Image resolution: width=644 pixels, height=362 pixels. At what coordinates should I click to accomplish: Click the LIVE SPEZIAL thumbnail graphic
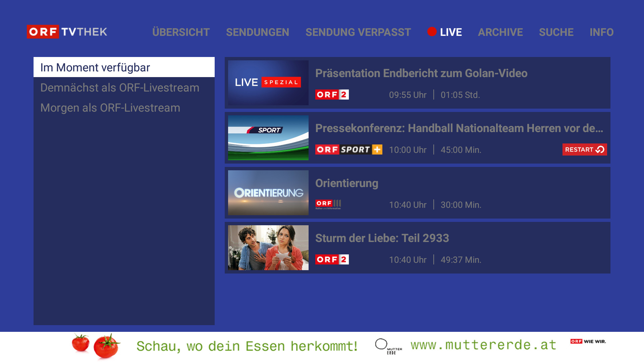(268, 82)
